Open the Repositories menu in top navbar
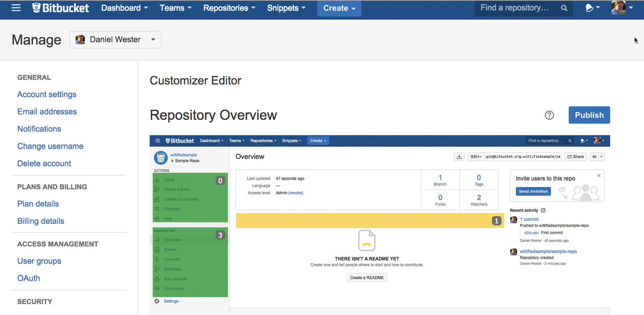 click(x=229, y=8)
